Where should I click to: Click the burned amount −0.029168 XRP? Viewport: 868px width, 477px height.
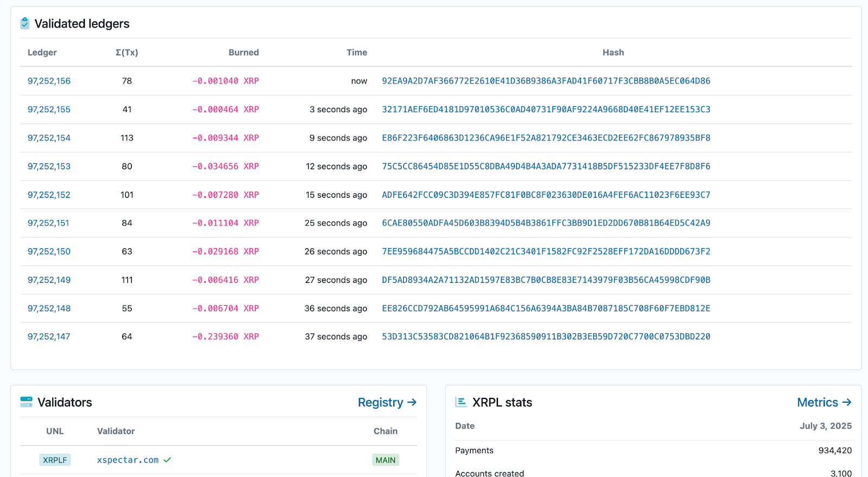(225, 252)
